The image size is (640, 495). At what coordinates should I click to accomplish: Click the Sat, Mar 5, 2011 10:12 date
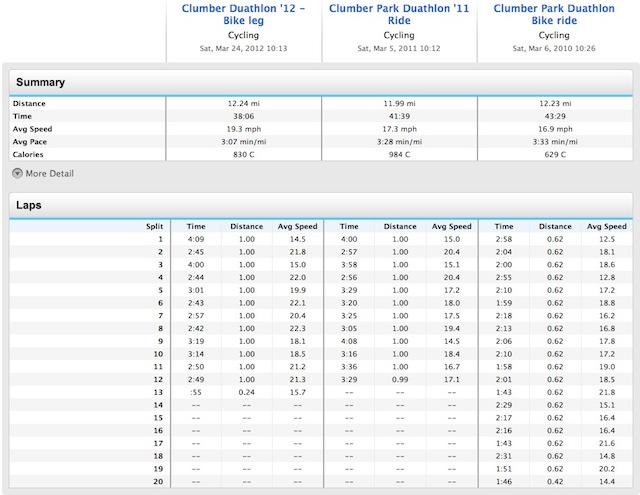point(399,49)
